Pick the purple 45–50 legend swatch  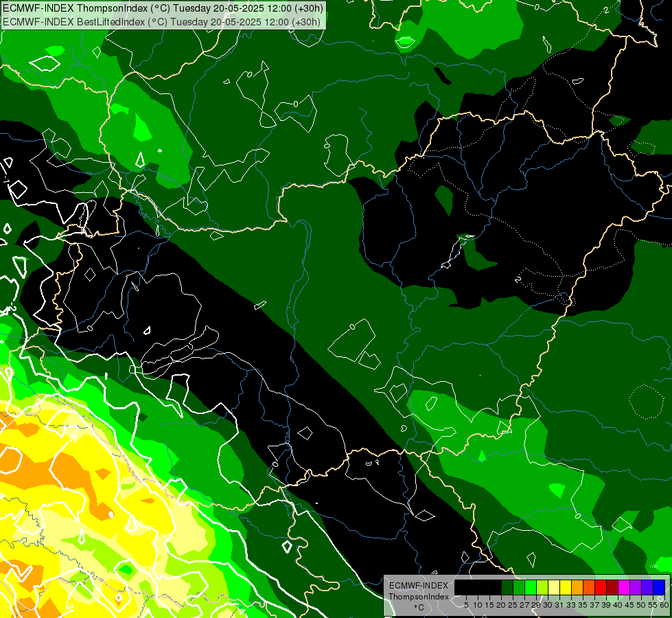coord(636,587)
